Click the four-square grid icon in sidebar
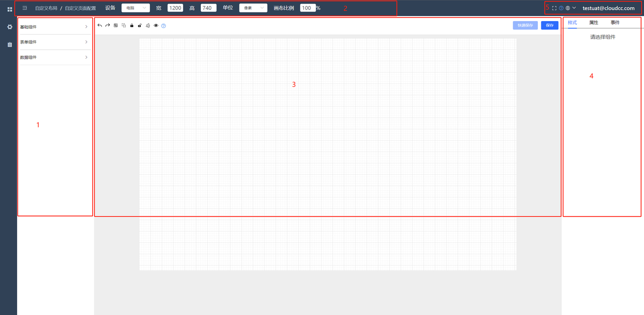Viewport: 644px width, 315px height. click(10, 9)
